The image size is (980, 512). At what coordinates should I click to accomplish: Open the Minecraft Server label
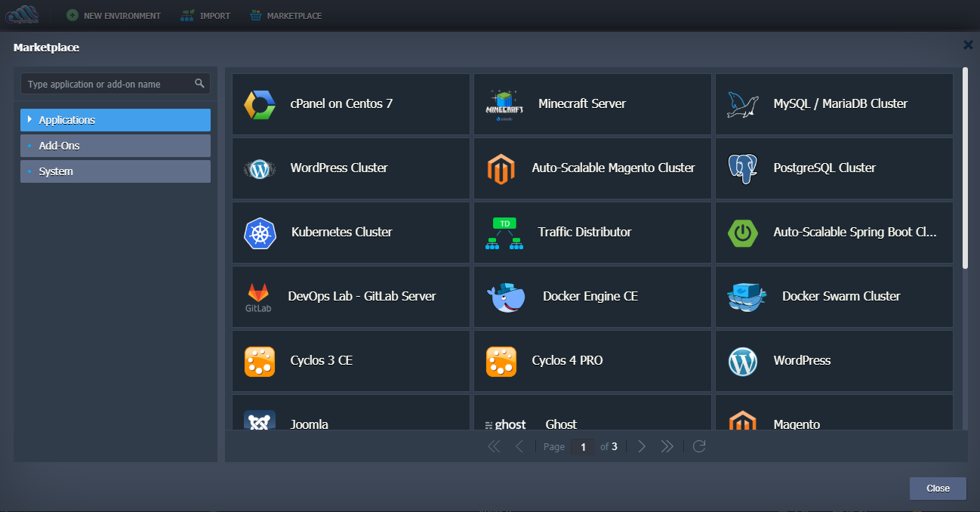582,104
